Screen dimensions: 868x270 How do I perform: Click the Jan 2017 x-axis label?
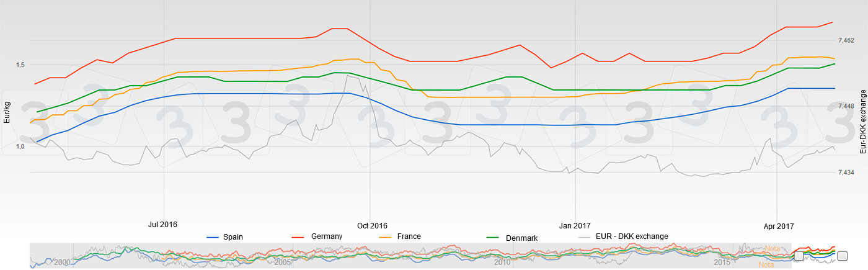575,225
